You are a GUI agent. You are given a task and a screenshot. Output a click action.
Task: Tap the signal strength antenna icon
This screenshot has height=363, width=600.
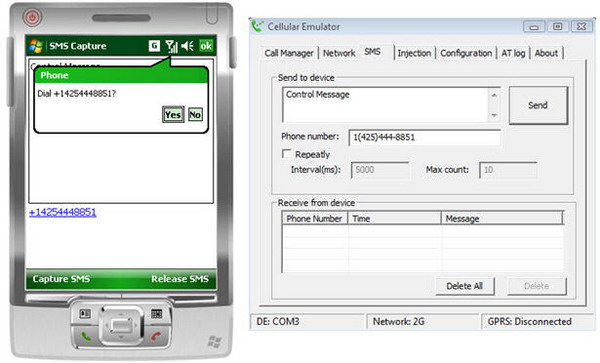[x=171, y=46]
